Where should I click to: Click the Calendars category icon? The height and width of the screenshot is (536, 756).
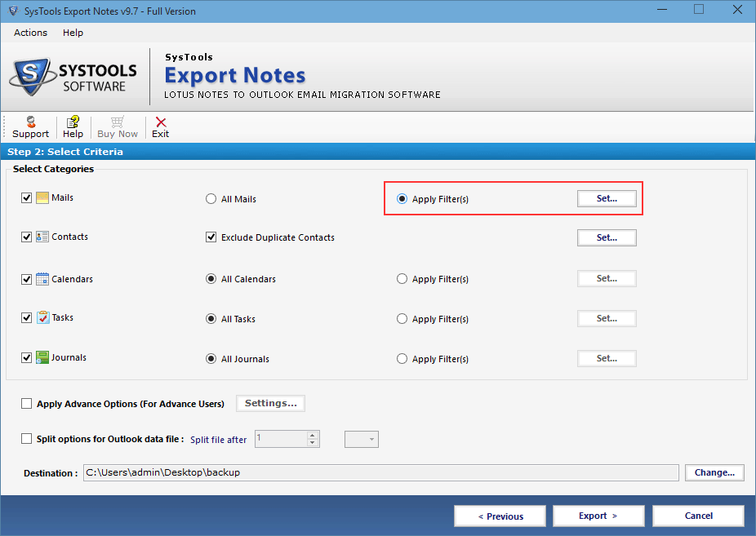pos(42,279)
